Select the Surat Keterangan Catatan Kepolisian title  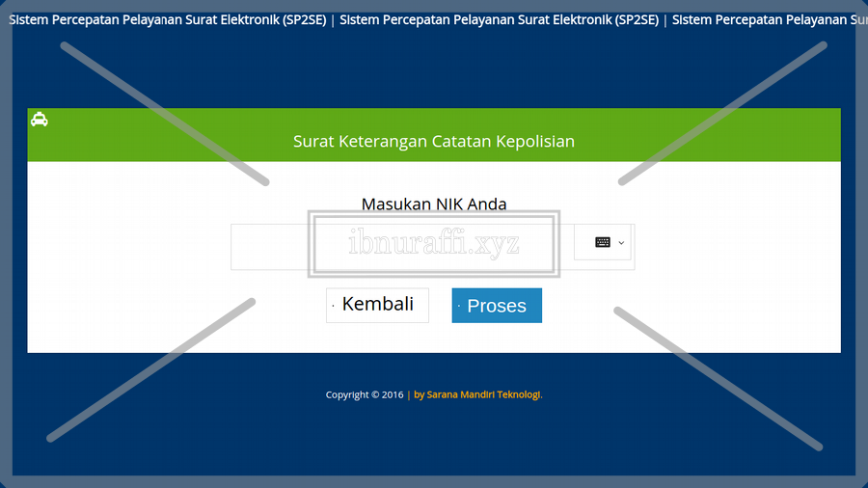[433, 142]
